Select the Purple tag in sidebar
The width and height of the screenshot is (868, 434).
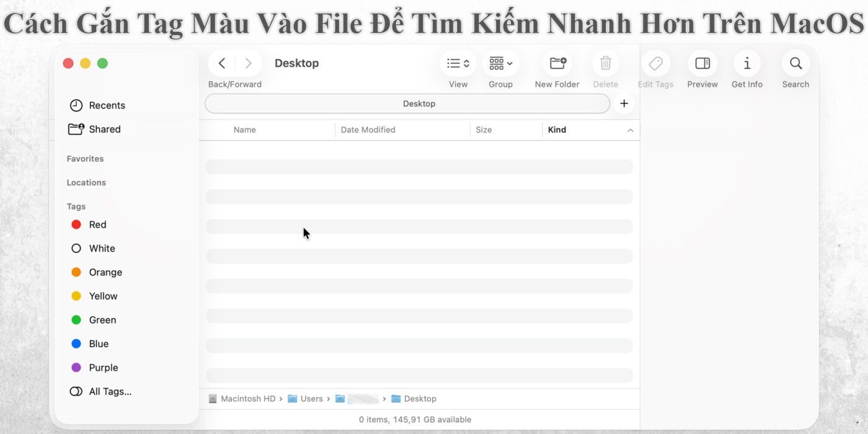pos(104,367)
